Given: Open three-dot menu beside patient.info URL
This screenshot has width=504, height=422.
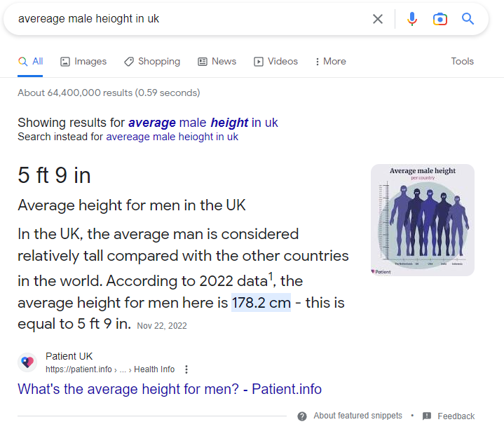Looking at the screenshot, I should coord(186,369).
